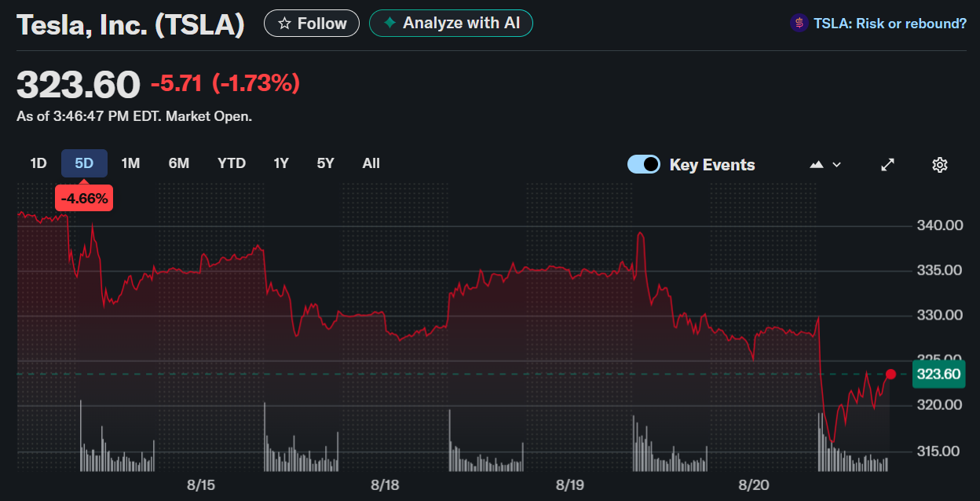Open Analyze with AI

(x=451, y=24)
